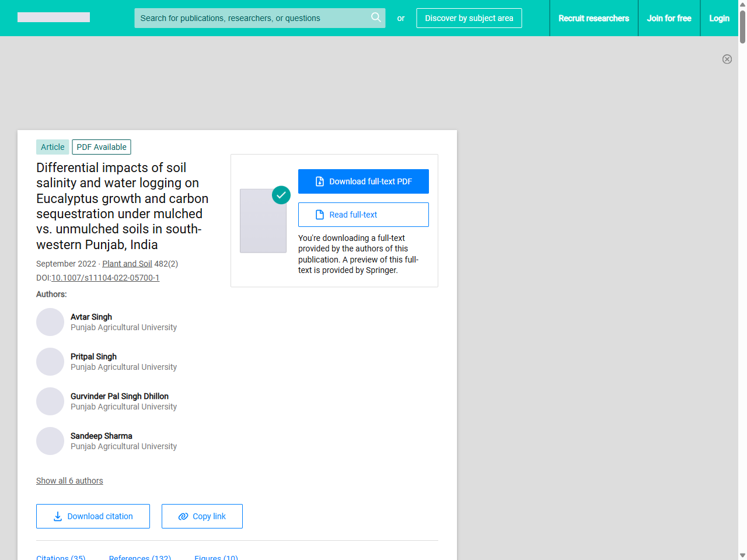Close the ad banner with X icon

[727, 59]
